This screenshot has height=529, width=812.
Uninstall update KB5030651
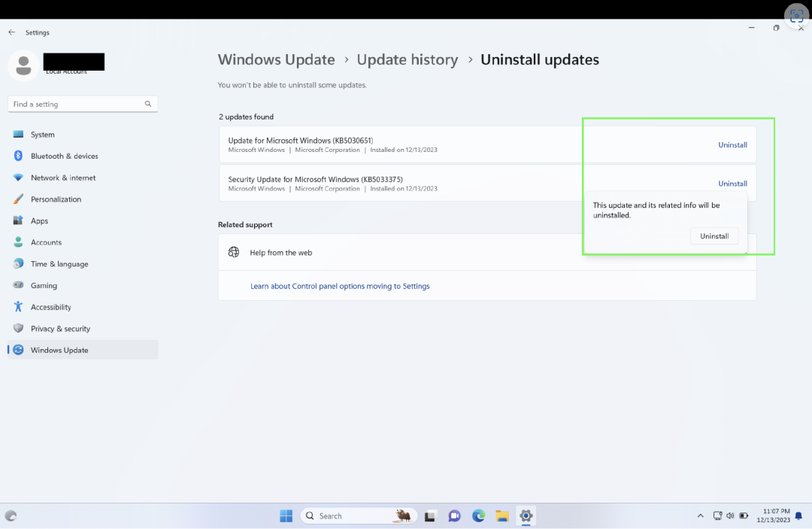pos(732,144)
